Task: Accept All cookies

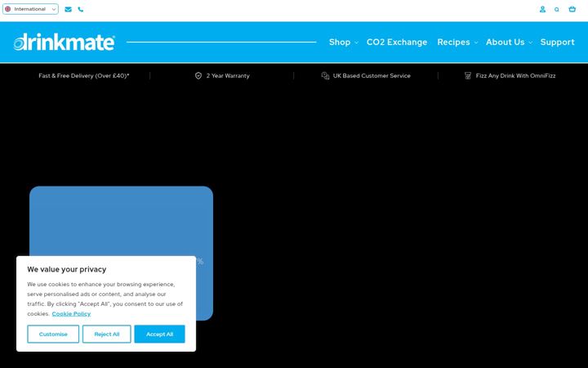Action: click(x=160, y=334)
